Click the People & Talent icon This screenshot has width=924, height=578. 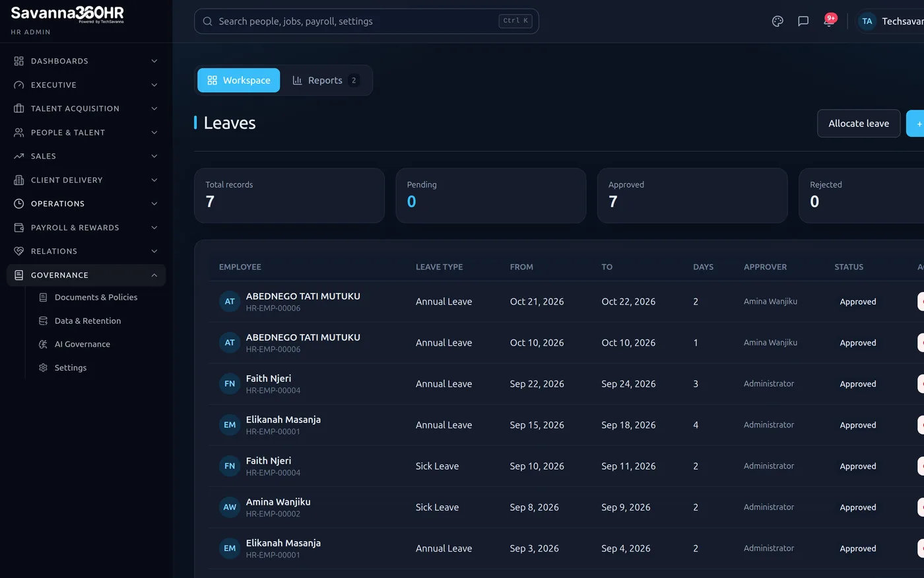(18, 132)
